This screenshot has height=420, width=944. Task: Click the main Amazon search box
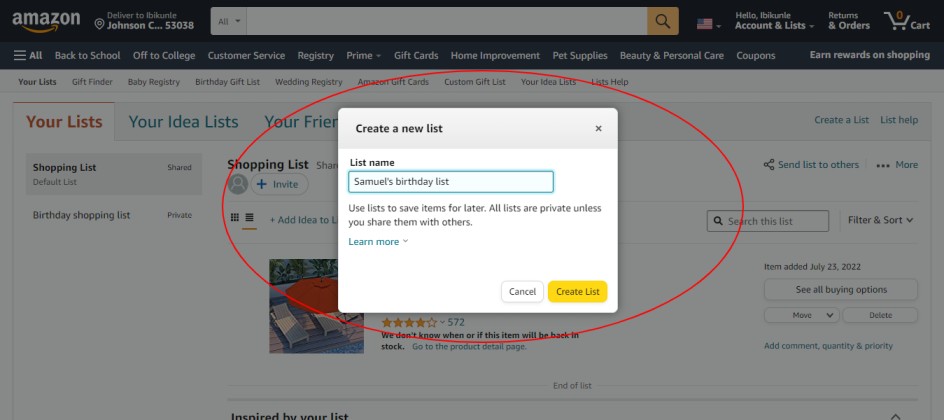click(x=447, y=21)
